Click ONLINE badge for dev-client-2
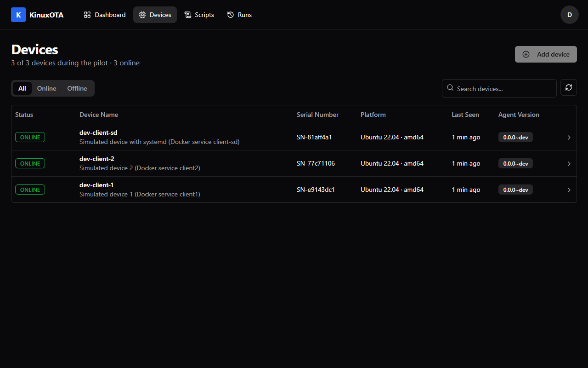Viewport: 588px width, 368px height. [30, 163]
